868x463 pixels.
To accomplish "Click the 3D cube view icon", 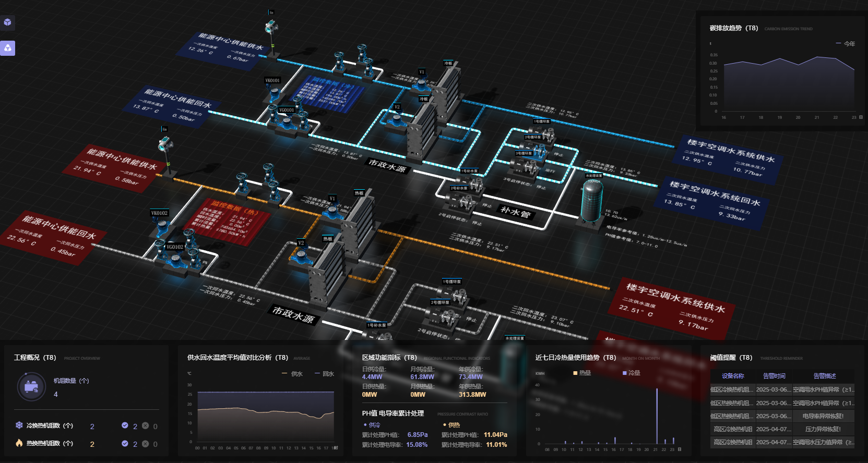I will coord(8,22).
